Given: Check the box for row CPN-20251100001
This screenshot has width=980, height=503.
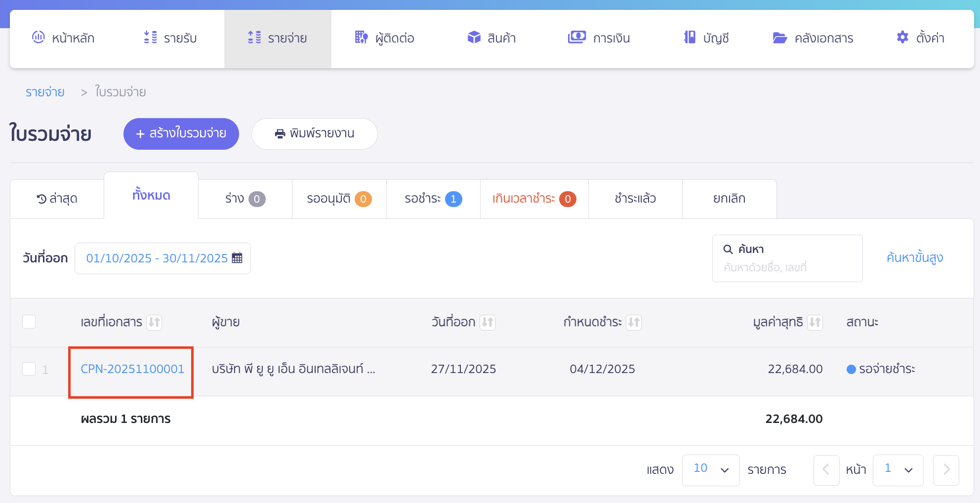Looking at the screenshot, I should point(29,369).
